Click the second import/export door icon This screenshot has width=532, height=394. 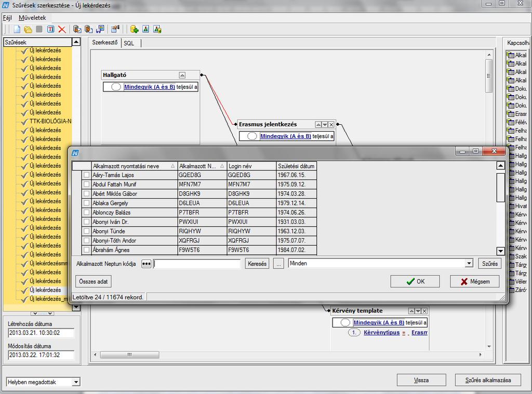88,30
